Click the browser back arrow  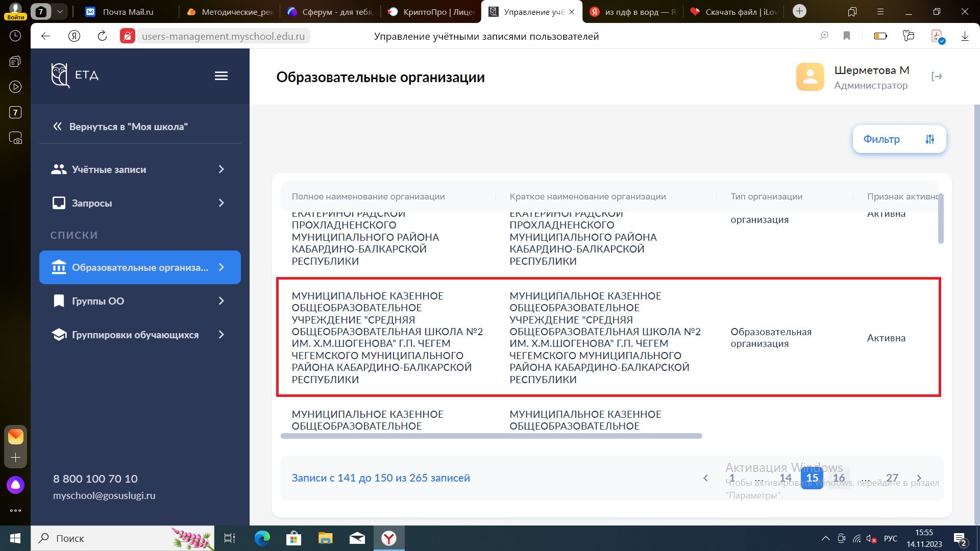click(46, 36)
